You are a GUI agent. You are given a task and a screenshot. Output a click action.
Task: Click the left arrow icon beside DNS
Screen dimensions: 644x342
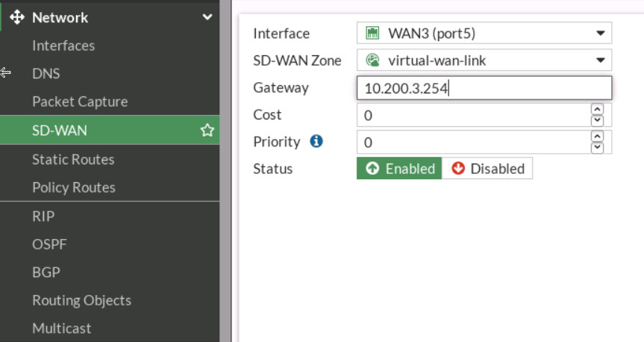click(x=6, y=73)
